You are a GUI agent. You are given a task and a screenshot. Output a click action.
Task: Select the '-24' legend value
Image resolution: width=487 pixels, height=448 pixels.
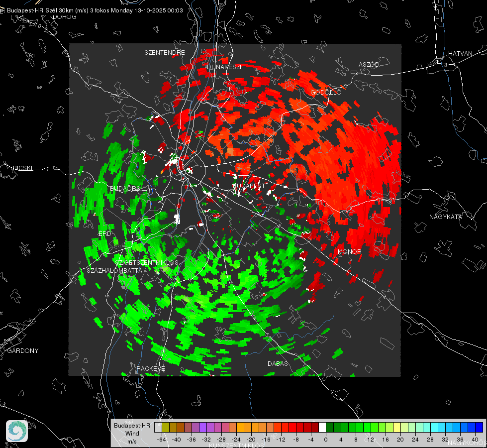(x=236, y=440)
